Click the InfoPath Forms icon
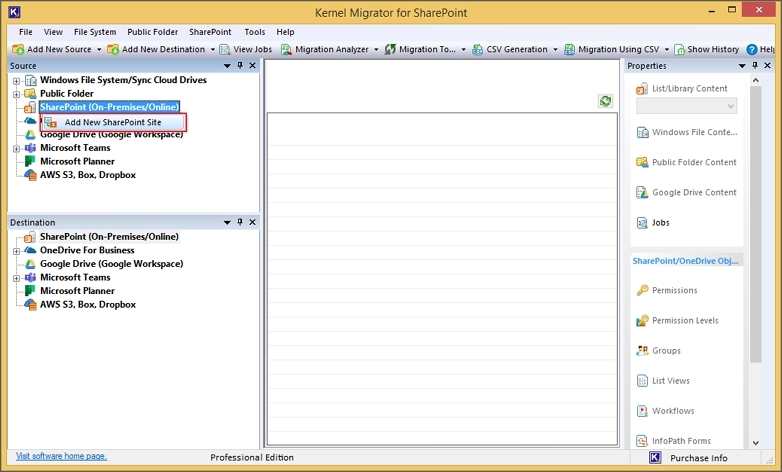 [642, 441]
